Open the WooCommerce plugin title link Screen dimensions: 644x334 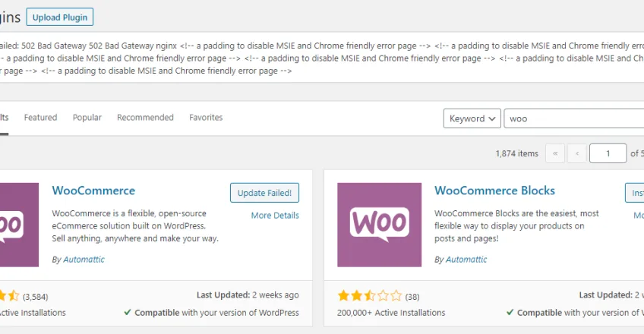click(x=93, y=191)
